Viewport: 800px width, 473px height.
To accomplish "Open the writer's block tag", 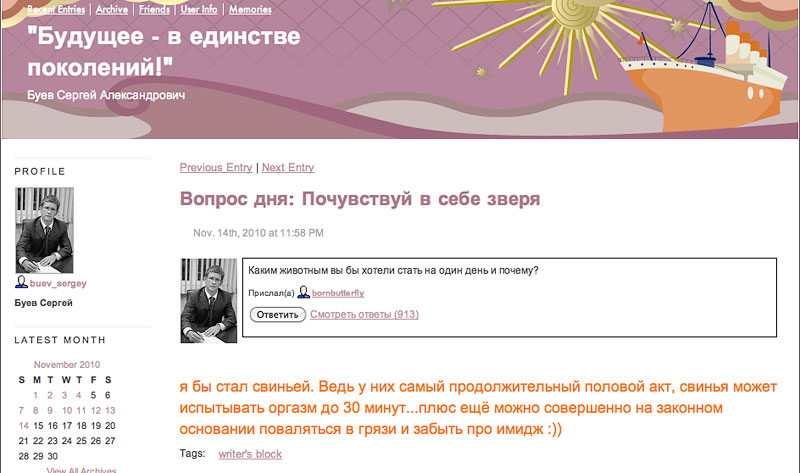I will [250, 455].
